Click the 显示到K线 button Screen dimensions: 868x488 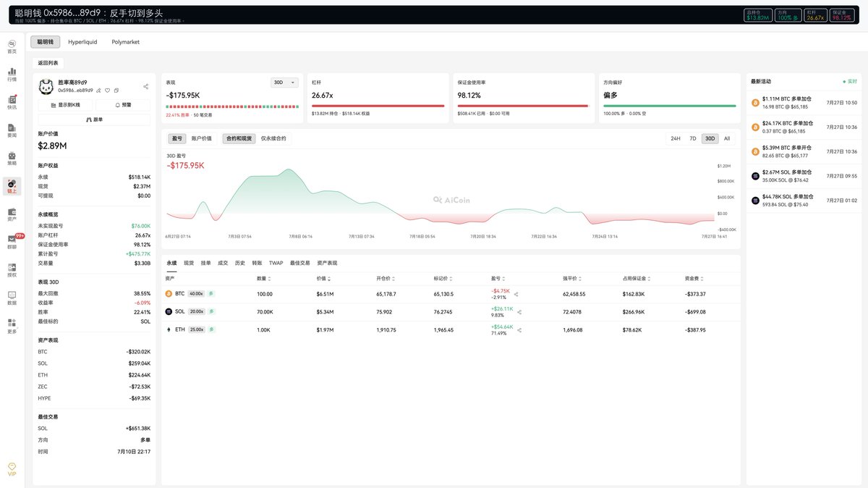point(66,105)
